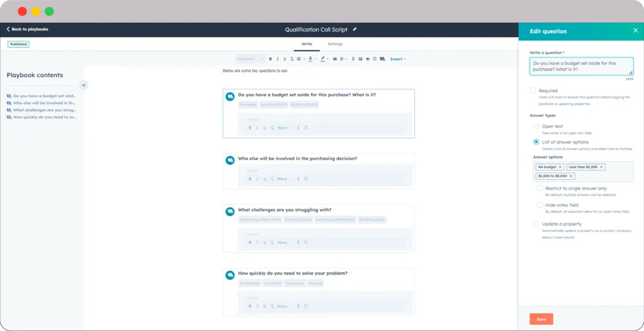
Task: Open More dropdown in the budget question notes
Action: (284, 127)
